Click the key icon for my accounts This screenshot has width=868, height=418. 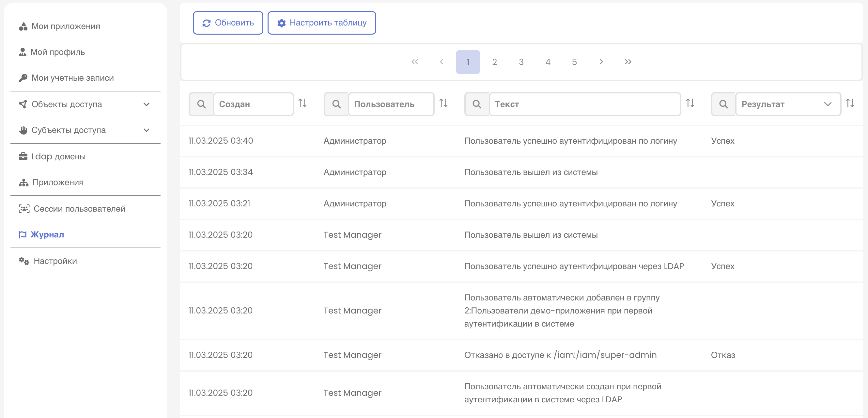pyautogui.click(x=23, y=78)
